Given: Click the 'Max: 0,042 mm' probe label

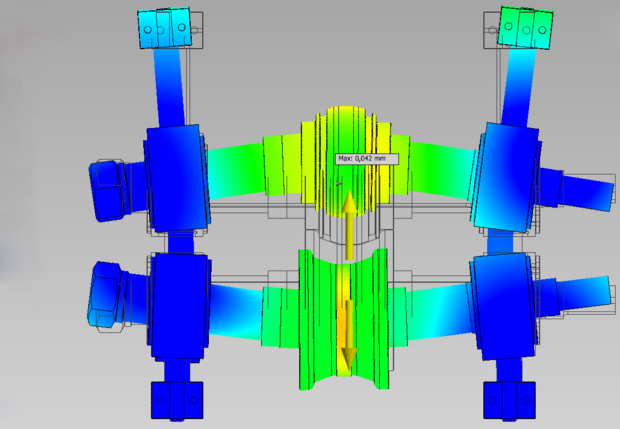Looking at the screenshot, I should pos(367,159).
